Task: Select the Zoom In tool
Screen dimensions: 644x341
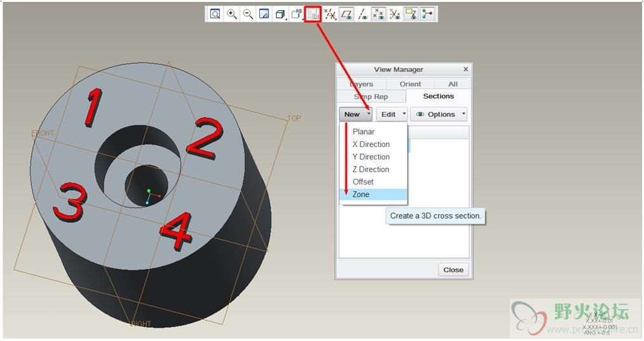Action: coord(231,14)
